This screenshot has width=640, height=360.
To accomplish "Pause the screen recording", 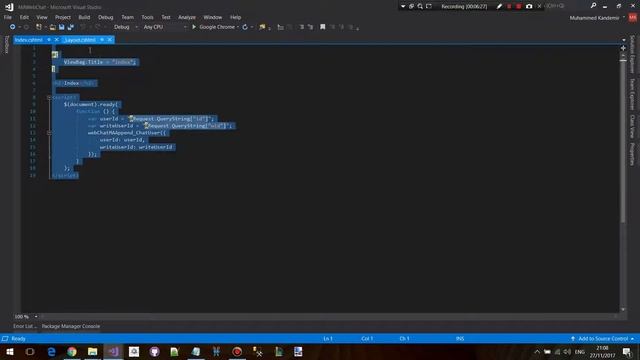I will pos(509,6).
